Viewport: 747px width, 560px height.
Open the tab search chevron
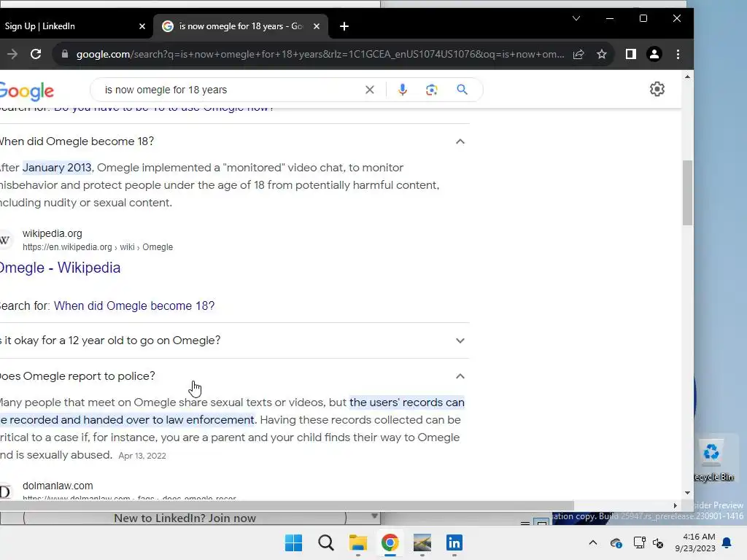click(x=576, y=18)
